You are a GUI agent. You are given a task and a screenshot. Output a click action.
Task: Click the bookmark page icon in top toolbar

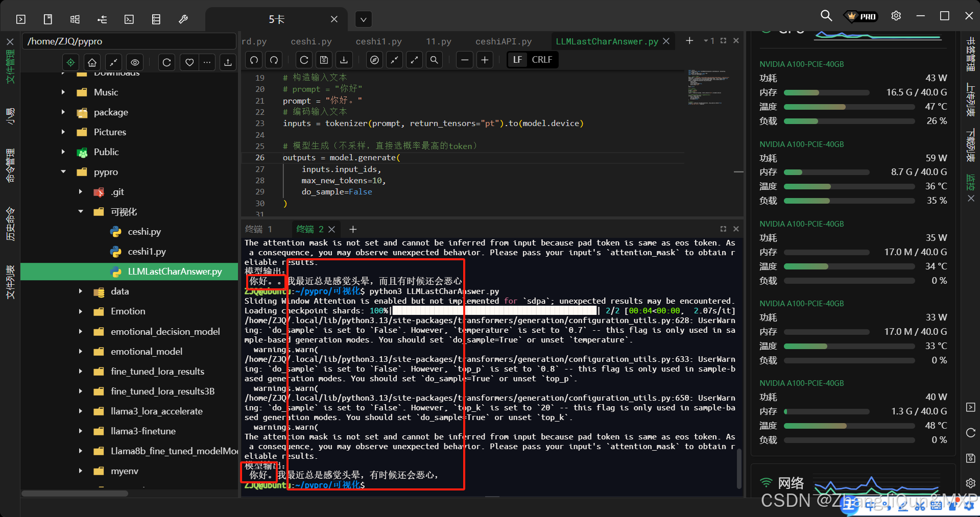click(x=48, y=19)
